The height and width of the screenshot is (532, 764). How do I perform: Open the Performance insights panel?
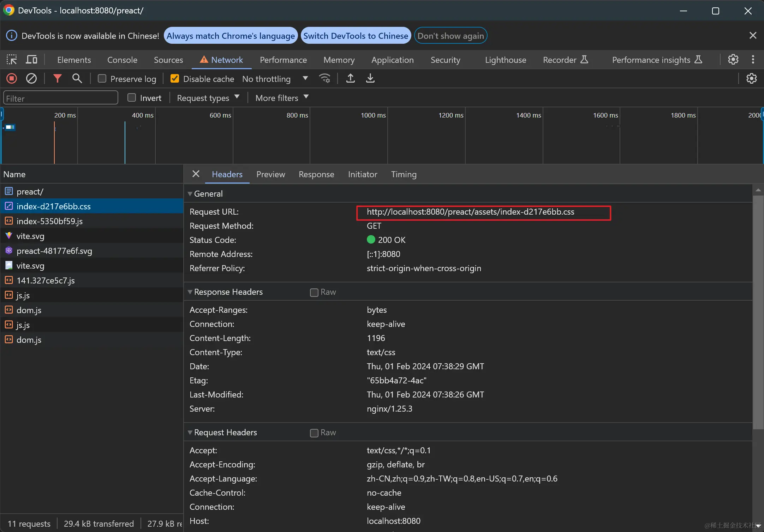pyautogui.click(x=657, y=60)
